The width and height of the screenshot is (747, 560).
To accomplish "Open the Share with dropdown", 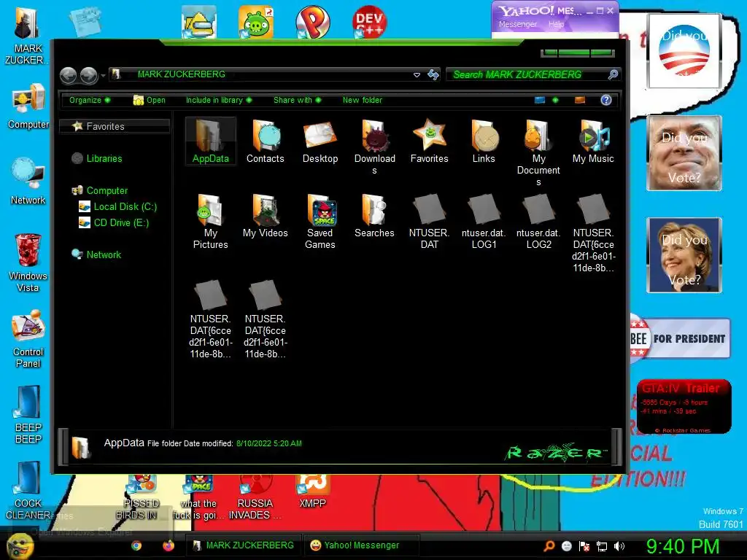I will 298,100.
